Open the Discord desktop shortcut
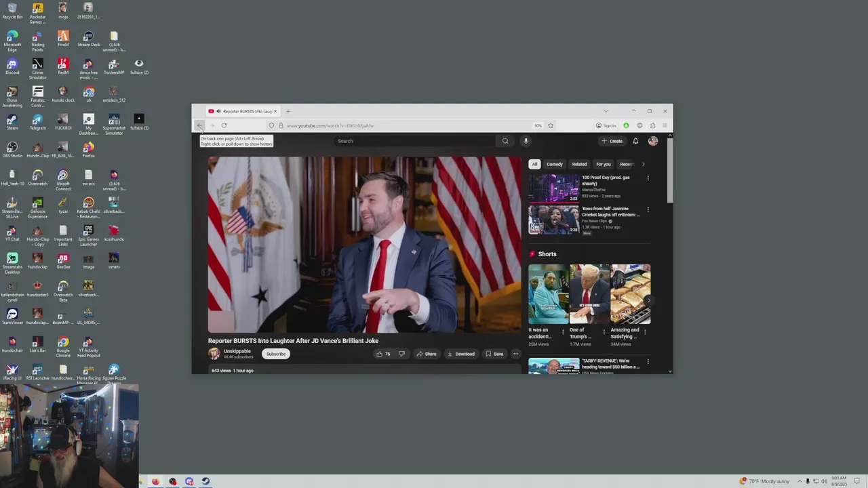The width and height of the screenshot is (868, 488). (x=12, y=67)
